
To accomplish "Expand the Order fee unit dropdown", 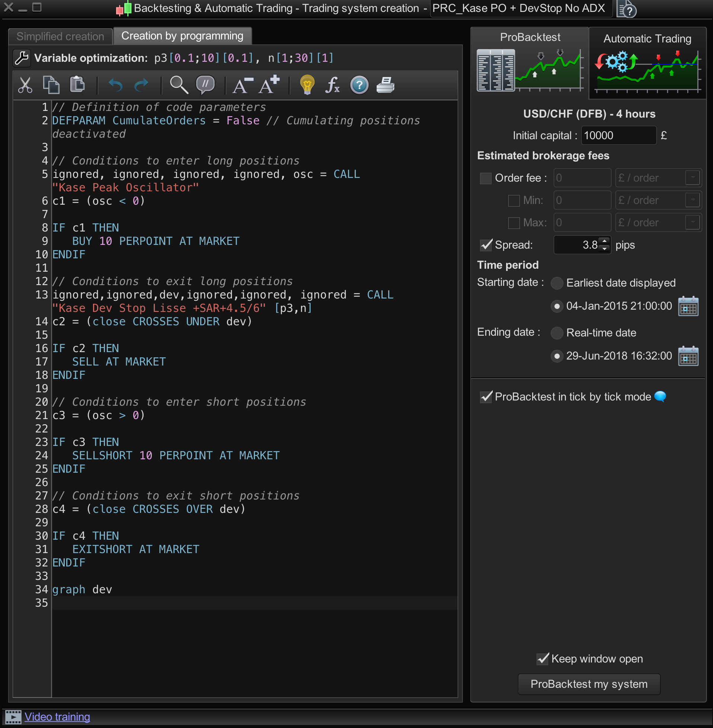I will 693,178.
